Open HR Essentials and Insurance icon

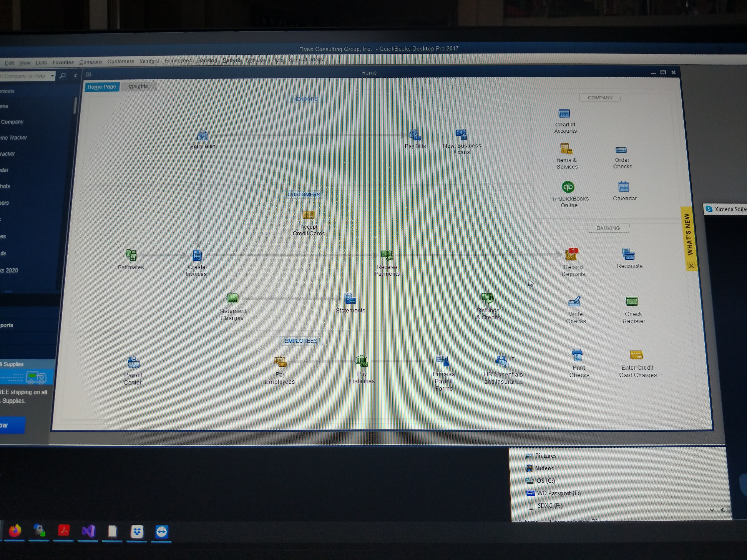point(502,361)
